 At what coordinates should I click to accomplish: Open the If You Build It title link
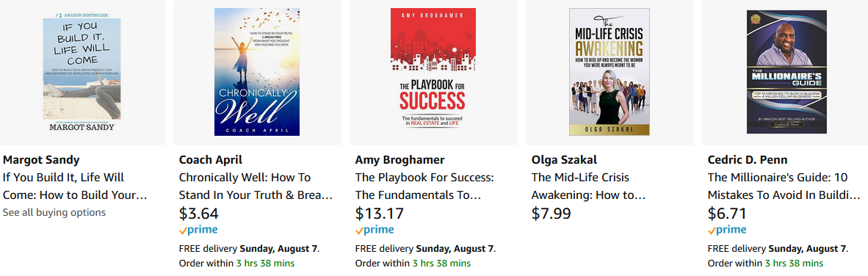(76, 186)
